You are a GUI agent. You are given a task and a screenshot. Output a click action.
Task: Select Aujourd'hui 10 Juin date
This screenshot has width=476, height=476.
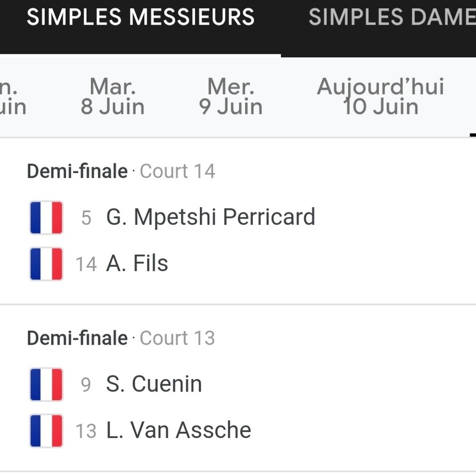point(380,97)
